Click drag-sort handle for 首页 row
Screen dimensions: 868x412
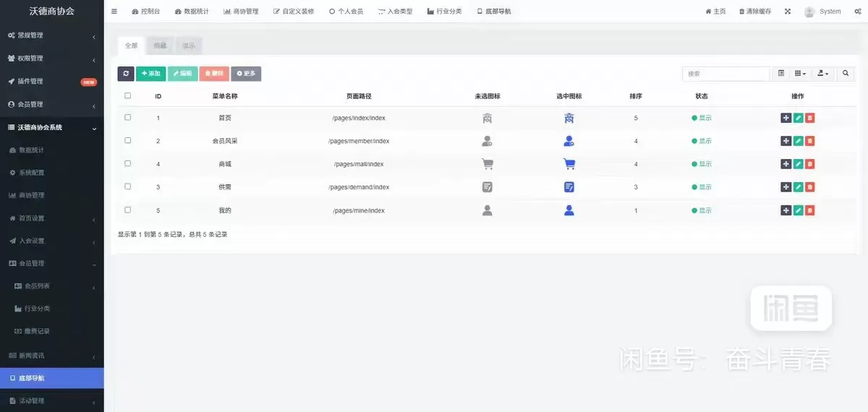786,118
